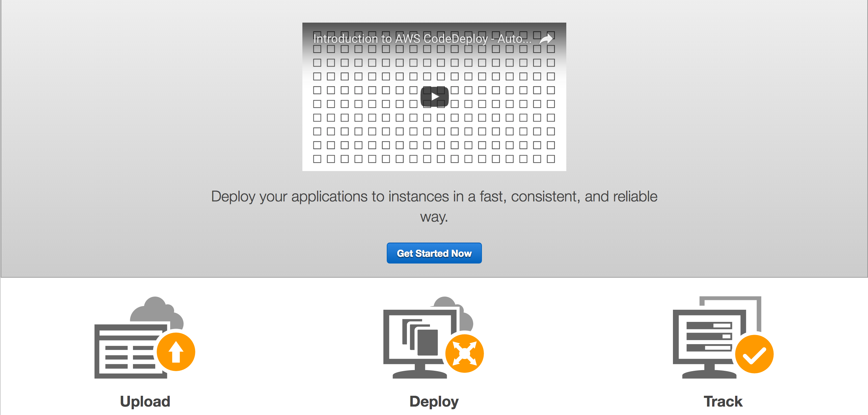Click the orange upload arrow badge
Image resolution: width=868 pixels, height=415 pixels.
coord(176,351)
